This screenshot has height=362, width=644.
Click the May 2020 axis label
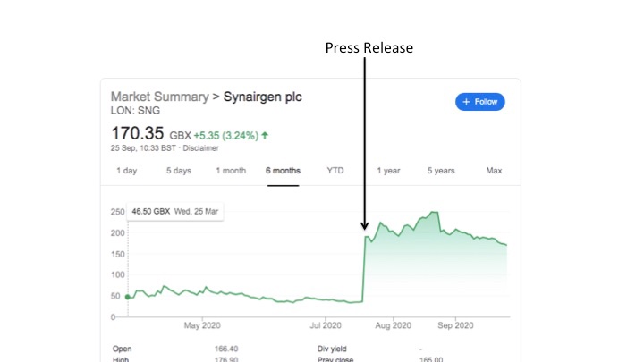click(x=202, y=325)
